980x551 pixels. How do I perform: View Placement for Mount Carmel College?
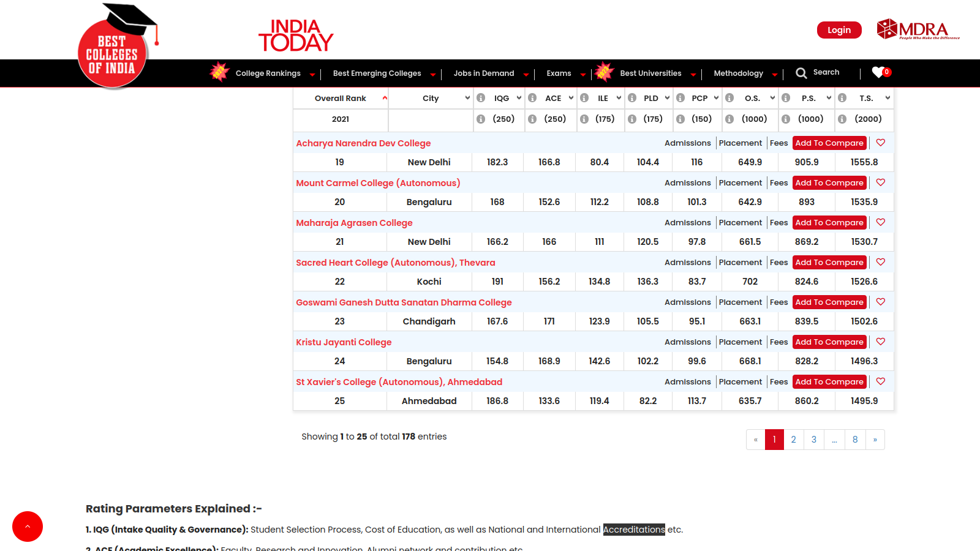tap(741, 182)
